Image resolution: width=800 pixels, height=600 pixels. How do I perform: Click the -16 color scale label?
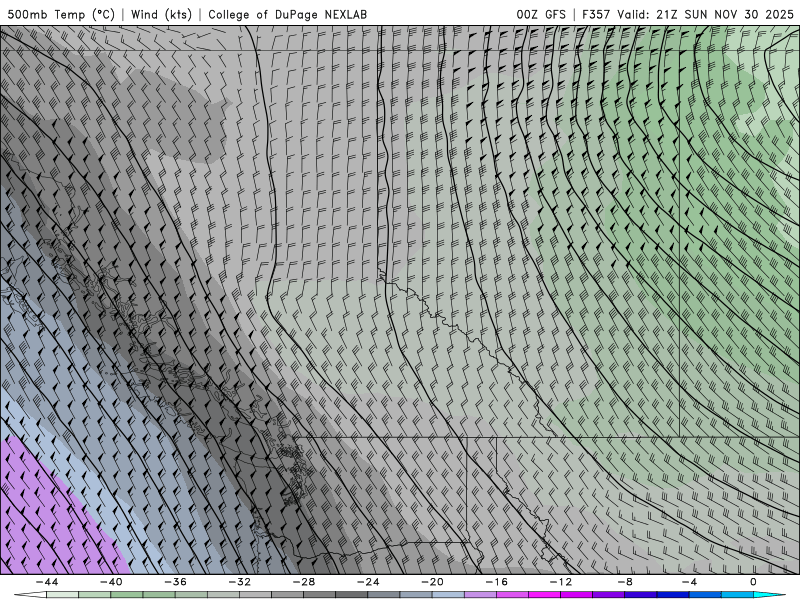pos(496,582)
